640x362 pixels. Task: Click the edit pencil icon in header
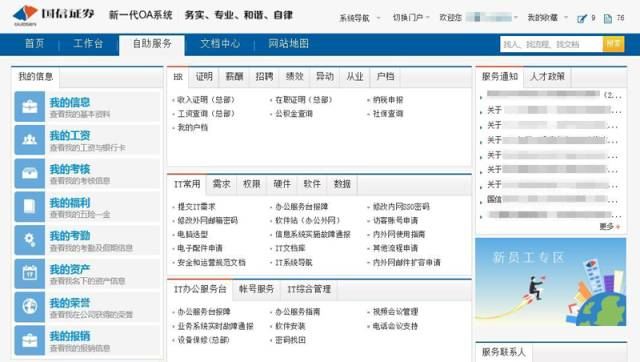(x=582, y=18)
